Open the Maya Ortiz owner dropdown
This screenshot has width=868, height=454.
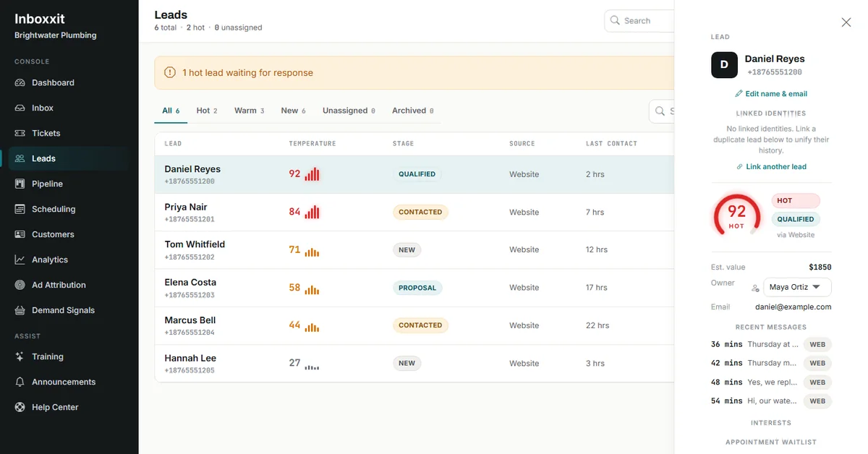point(797,287)
